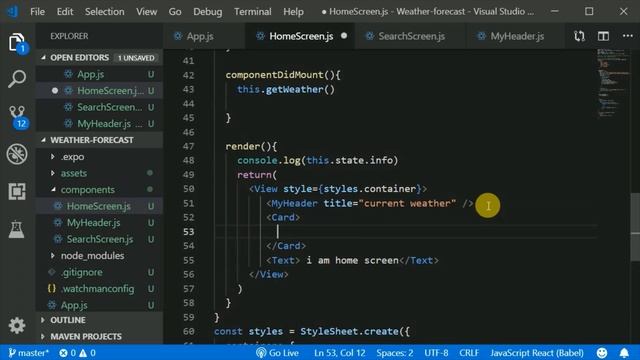Open the Extensions view in activity bar
This screenshot has height=360, width=640.
(x=17, y=191)
